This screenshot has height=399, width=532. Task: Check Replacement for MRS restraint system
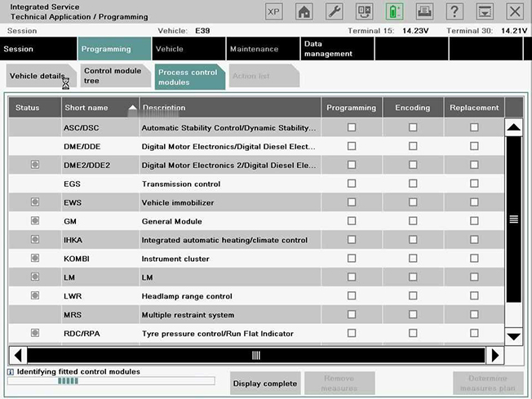(x=474, y=314)
